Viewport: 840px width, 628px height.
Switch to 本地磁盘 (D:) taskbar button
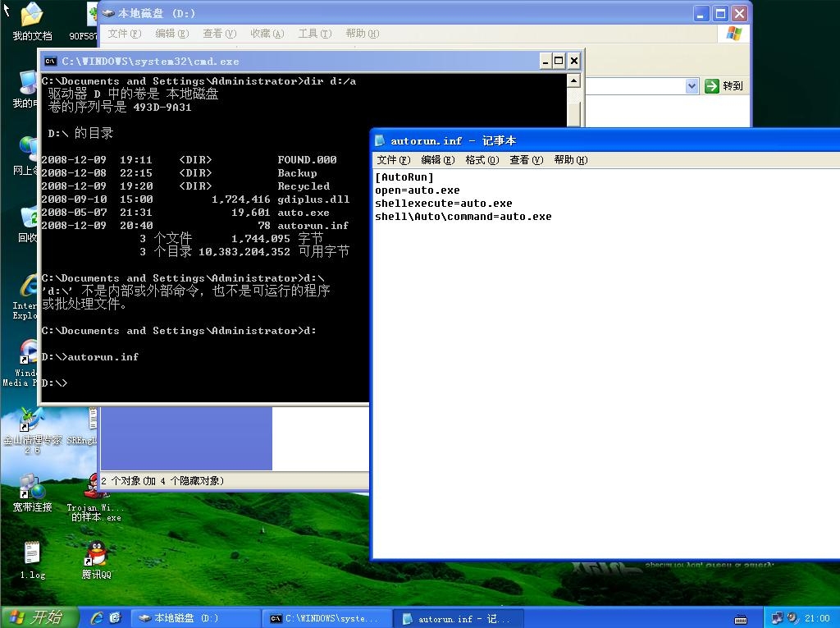pyautogui.click(x=196, y=618)
